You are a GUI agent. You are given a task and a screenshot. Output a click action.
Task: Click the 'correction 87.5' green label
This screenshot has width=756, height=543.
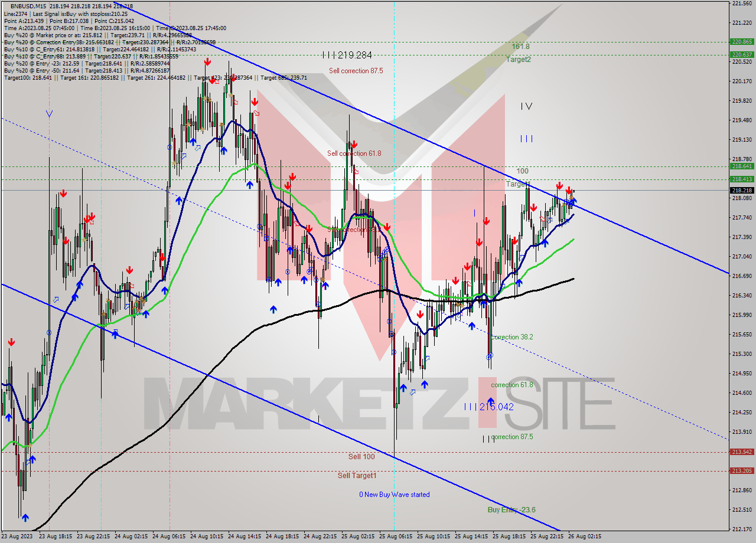[512, 437]
